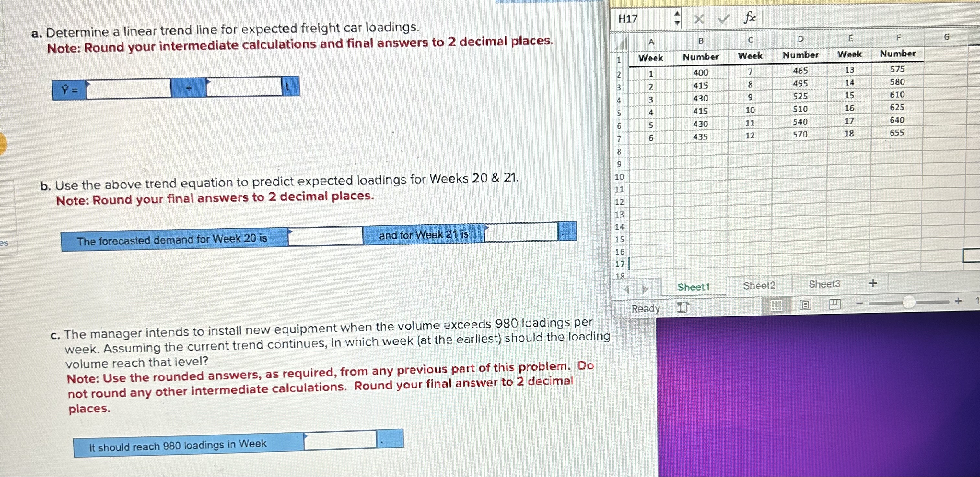The width and height of the screenshot is (980, 477).
Task: Click the cancel X in formula bar
Action: [698, 19]
